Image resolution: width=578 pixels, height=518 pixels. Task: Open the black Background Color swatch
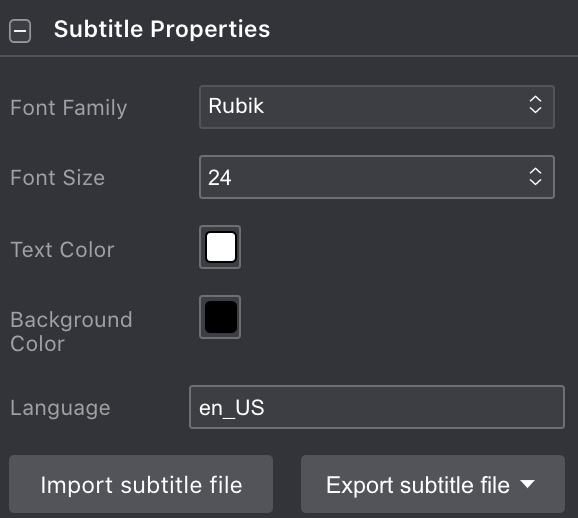220,317
